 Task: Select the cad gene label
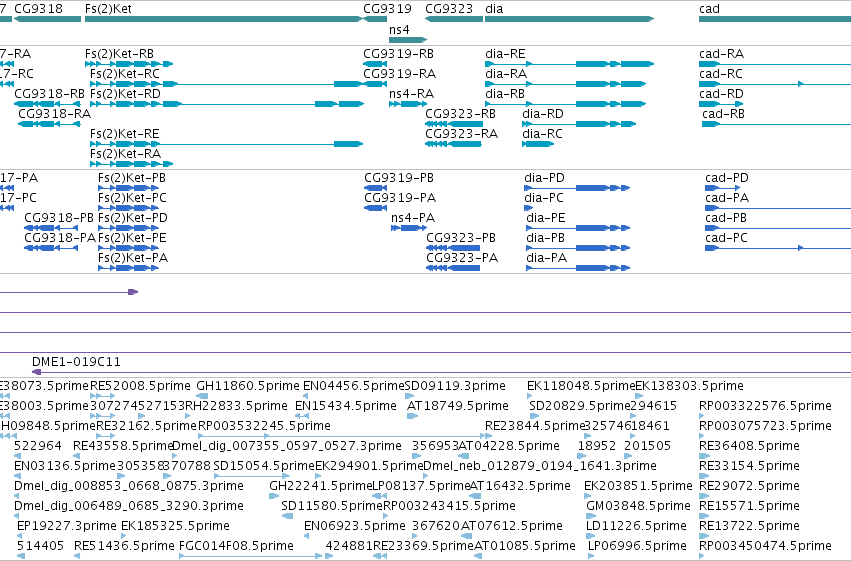coord(709,9)
